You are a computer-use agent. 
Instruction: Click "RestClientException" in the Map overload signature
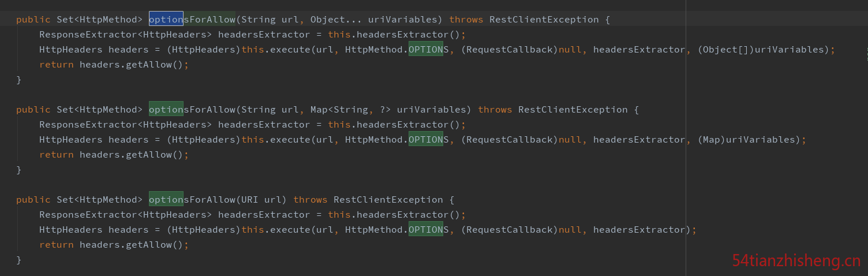pyautogui.click(x=573, y=110)
